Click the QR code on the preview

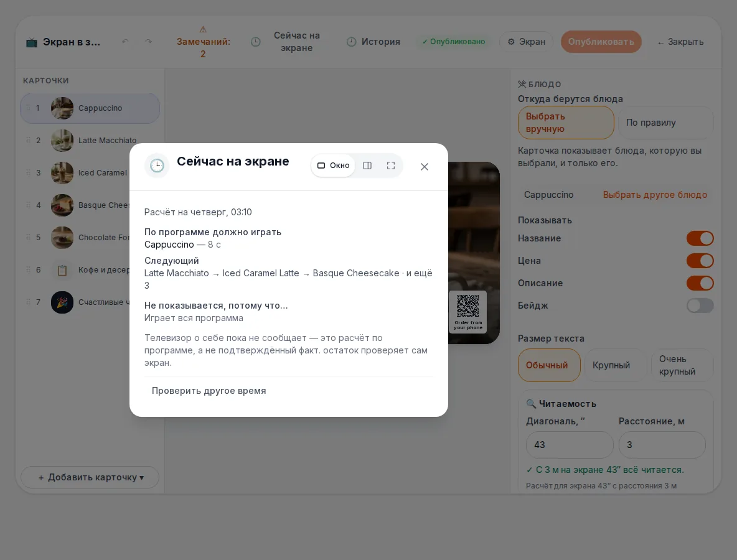[x=467, y=306]
